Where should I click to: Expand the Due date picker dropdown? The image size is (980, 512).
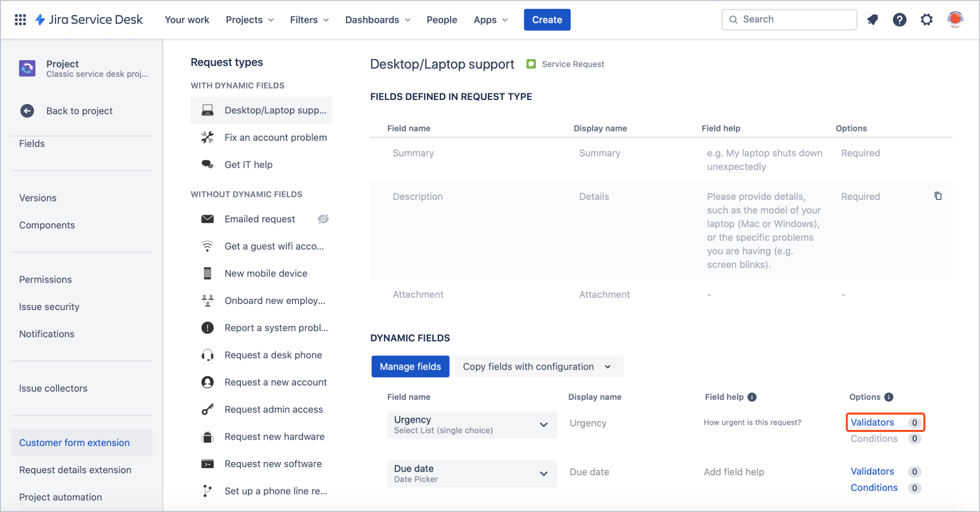tap(543, 473)
